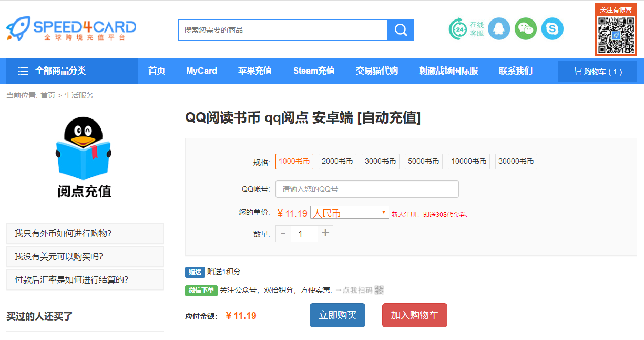This screenshot has width=644, height=340.
Task: Open MyCard navigation item
Action: 201,71
